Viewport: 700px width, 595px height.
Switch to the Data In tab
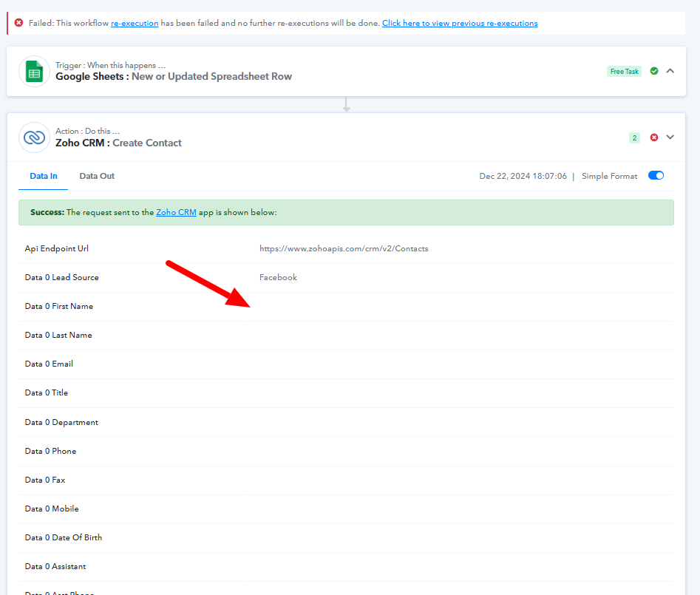[44, 176]
